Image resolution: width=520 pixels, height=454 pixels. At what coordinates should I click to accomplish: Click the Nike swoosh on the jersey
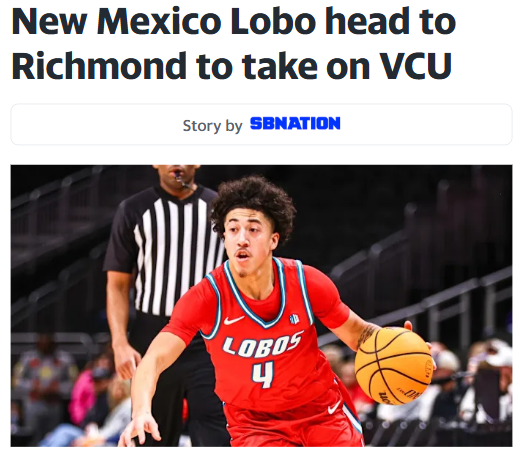pyautogui.click(x=234, y=320)
